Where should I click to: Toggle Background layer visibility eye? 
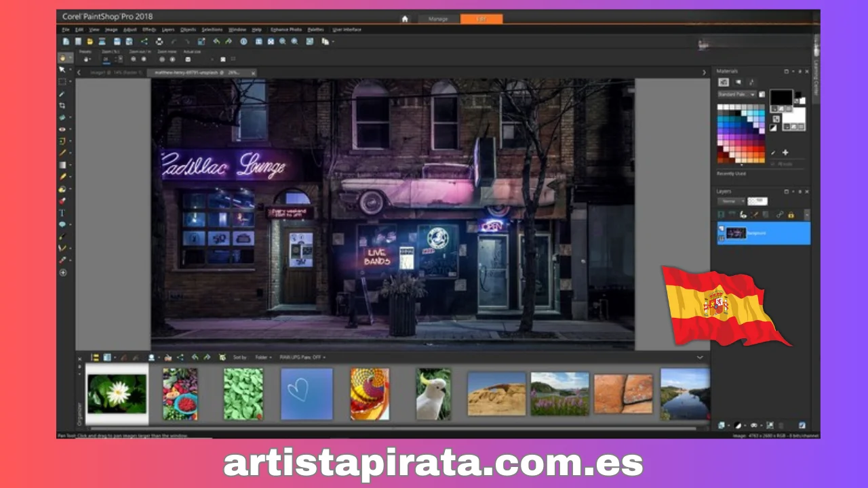pos(722,229)
